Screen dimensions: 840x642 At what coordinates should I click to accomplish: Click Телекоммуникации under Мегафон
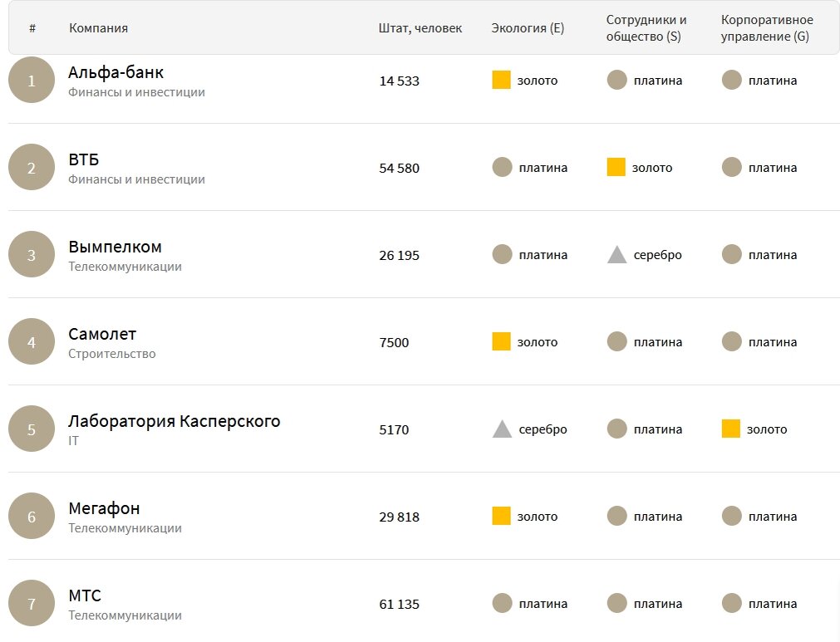[125, 528]
